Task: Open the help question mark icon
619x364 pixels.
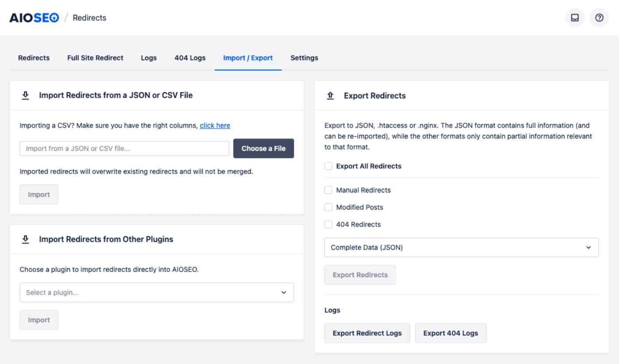Action: tap(599, 18)
